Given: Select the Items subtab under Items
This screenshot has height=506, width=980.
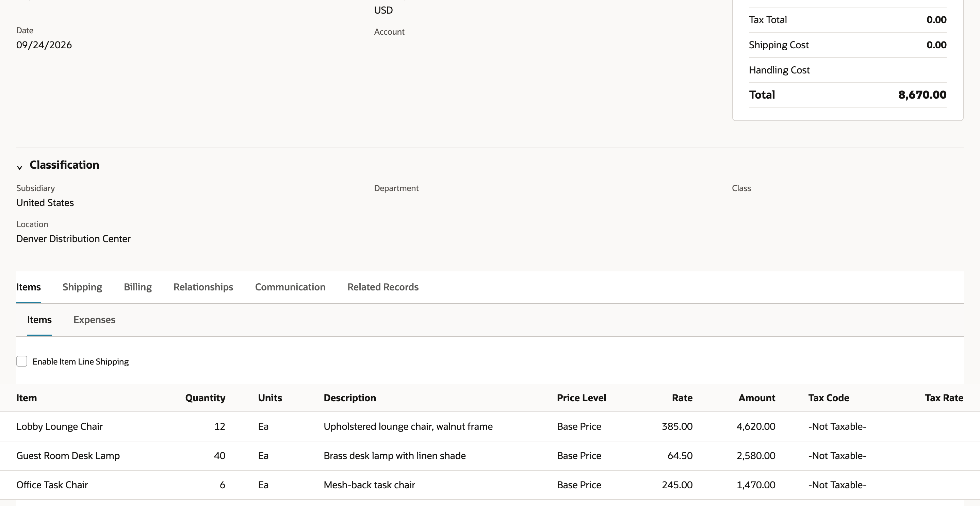Looking at the screenshot, I should [x=39, y=320].
